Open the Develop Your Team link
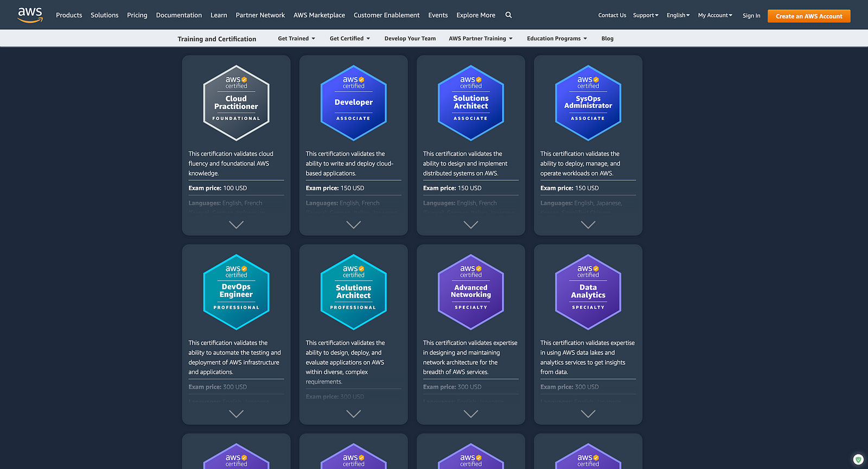Image resolution: width=868 pixels, height=469 pixels. coord(410,39)
